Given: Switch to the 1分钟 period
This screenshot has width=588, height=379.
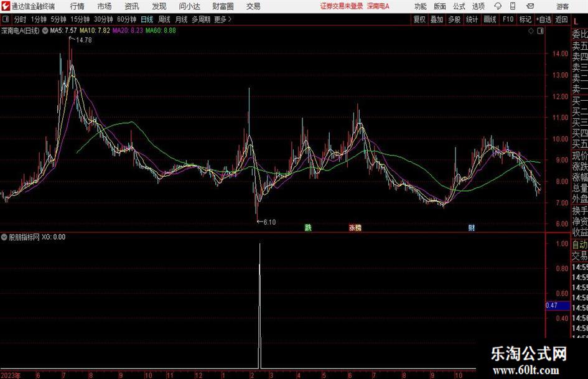Looking at the screenshot, I should click(39, 19).
